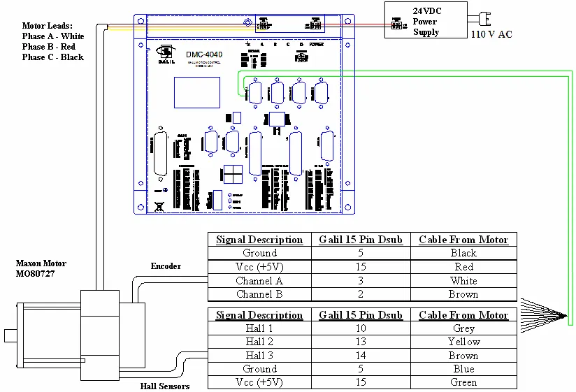576x392 pixels.
Task: Click the "Channel A" cell
Action: [x=260, y=281]
